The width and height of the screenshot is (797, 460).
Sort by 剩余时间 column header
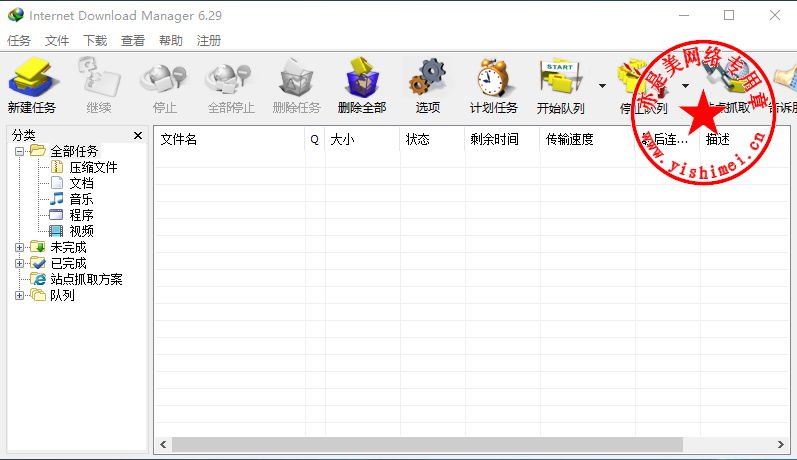tap(502, 139)
